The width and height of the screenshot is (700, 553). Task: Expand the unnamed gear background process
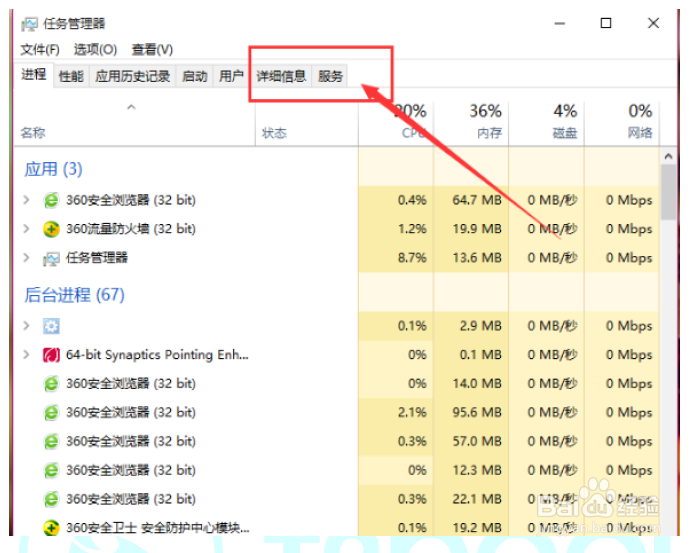pos(26,326)
